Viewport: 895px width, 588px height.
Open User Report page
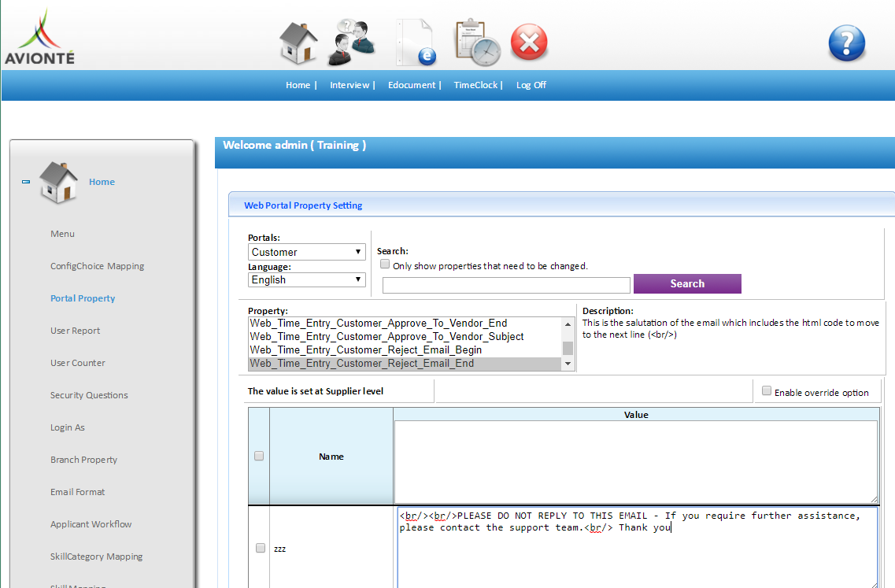pos(75,331)
